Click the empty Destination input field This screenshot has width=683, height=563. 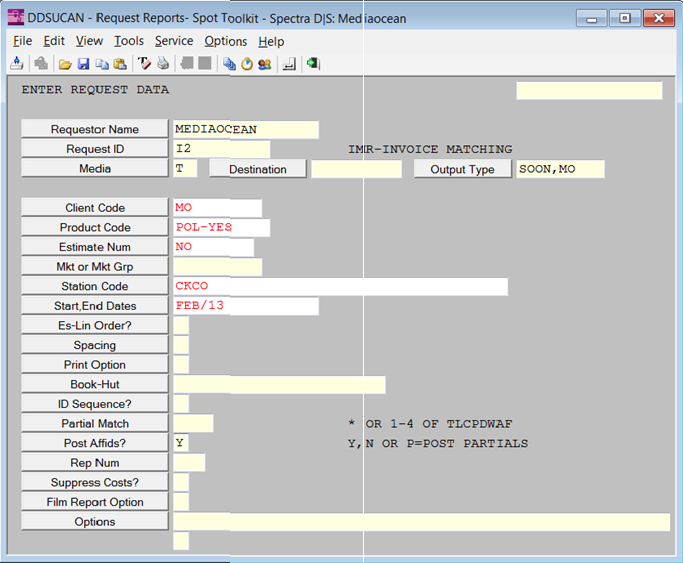356,169
